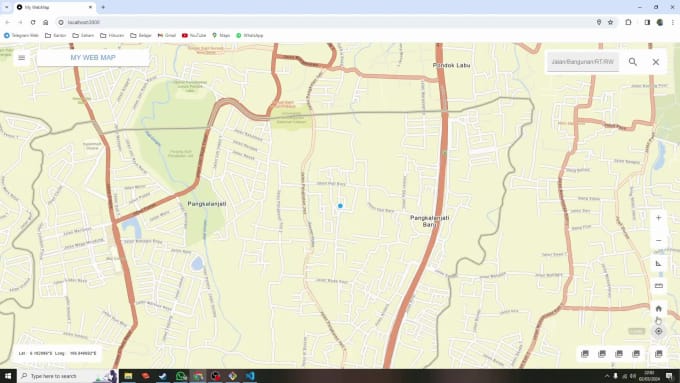Viewport: 680px width, 383px height.
Task: Activate the angle measurement tool
Action: point(658,263)
